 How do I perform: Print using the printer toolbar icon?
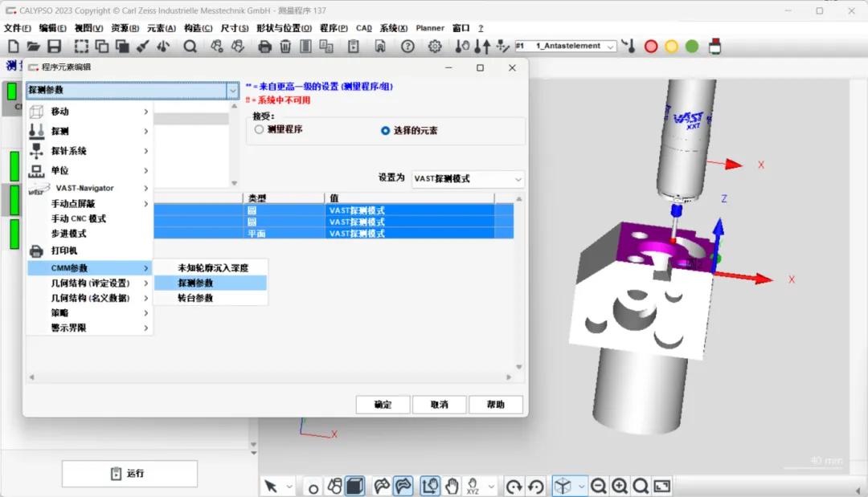pos(264,47)
